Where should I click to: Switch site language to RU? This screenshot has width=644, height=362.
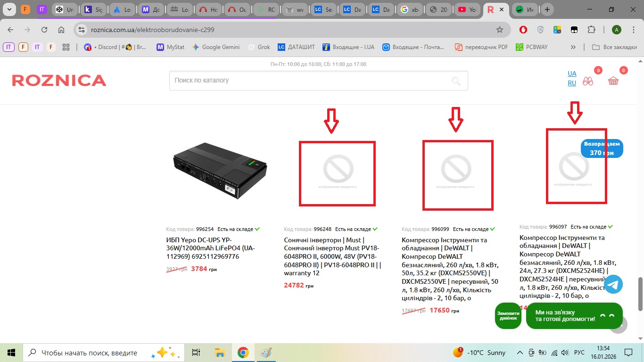click(571, 83)
